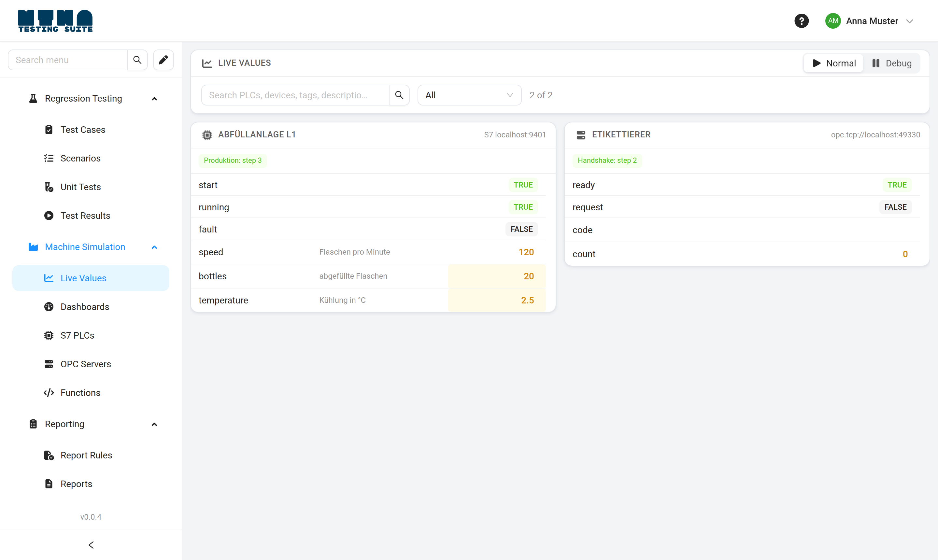
Task: Click the Handshake: step 2 tag
Action: pos(607,161)
